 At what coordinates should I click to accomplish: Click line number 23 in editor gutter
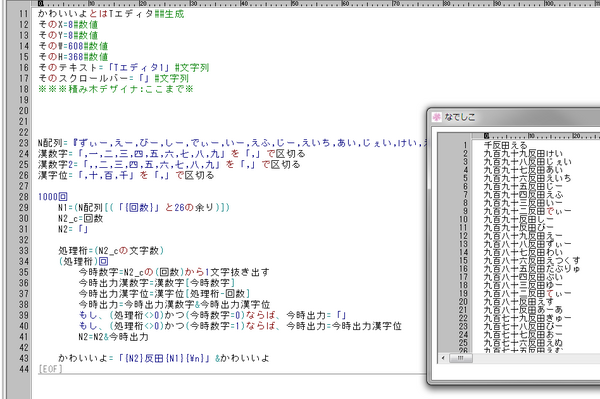pos(24,143)
